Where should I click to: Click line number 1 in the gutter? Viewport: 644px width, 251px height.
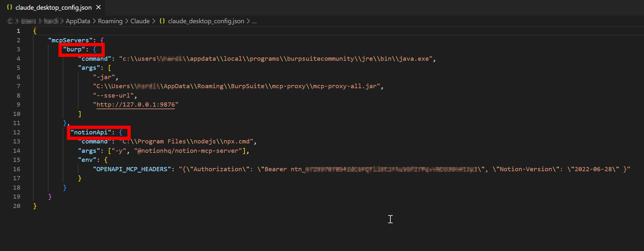coord(18,31)
